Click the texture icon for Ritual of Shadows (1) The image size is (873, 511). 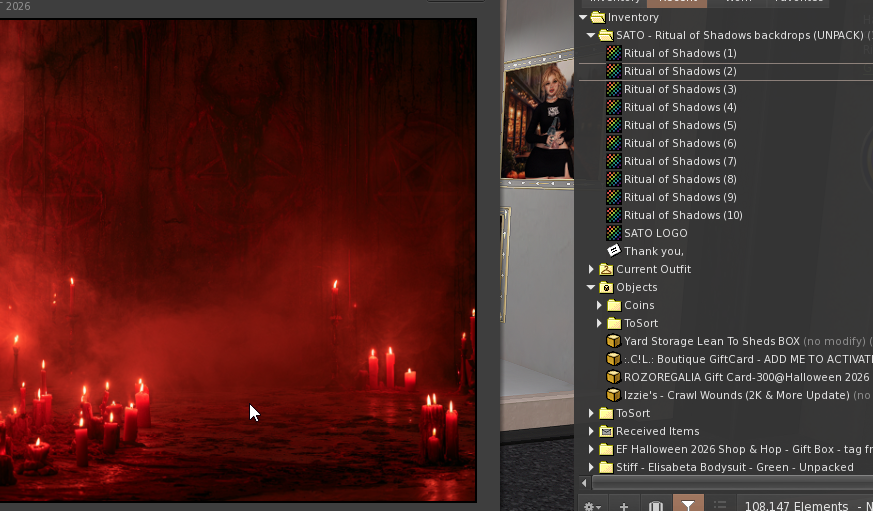(614, 53)
